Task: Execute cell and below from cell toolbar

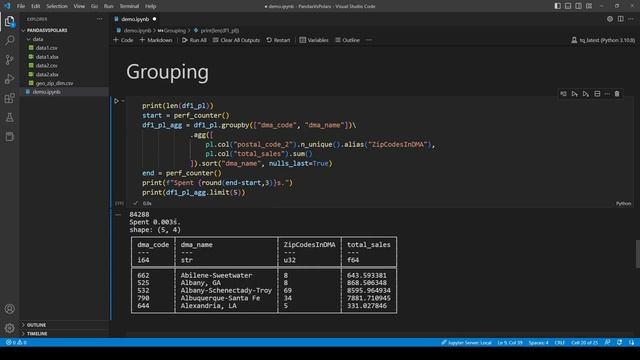Action: point(586,94)
